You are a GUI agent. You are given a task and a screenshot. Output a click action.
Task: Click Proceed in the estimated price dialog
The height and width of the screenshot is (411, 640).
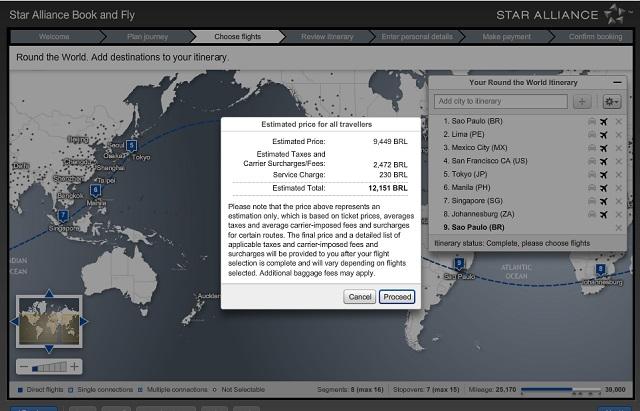397,297
